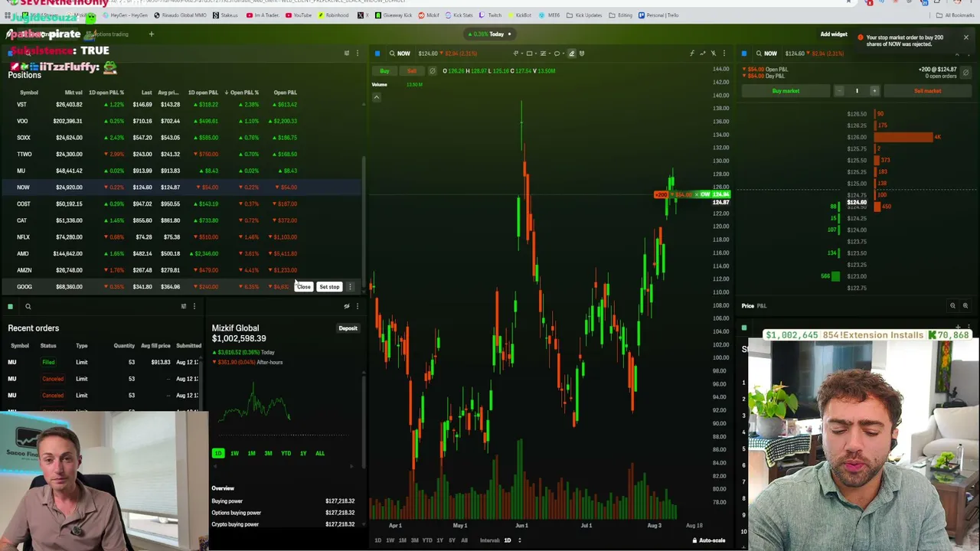Sort positions by Mkt val column
Image resolution: width=980 pixels, height=551 pixels.
click(x=73, y=93)
